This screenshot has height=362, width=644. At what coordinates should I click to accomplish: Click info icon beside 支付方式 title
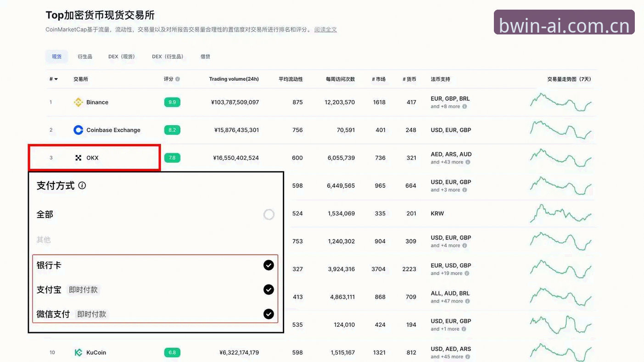pyautogui.click(x=82, y=185)
